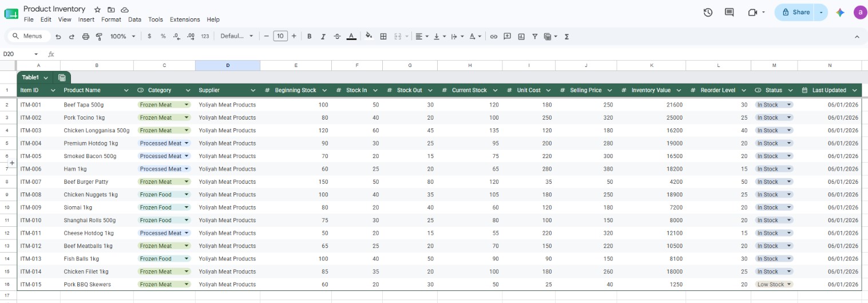Click the font size field
Screen dimensions: 868x303
(280, 36)
